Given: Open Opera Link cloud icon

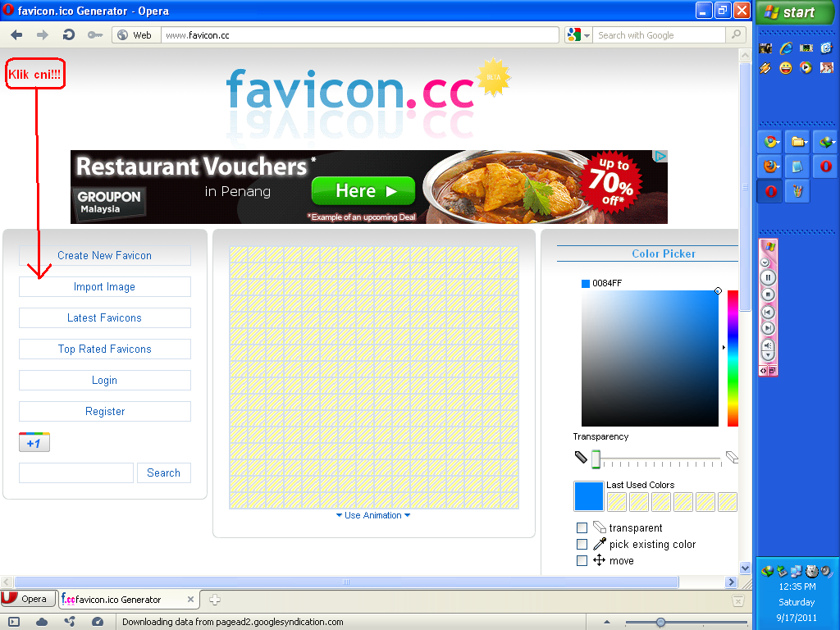Looking at the screenshot, I should (x=42, y=622).
